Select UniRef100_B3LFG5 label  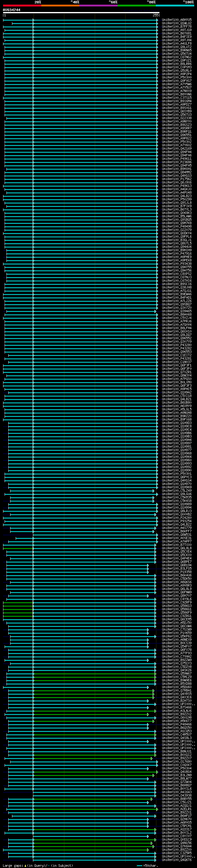click(177, 568)
